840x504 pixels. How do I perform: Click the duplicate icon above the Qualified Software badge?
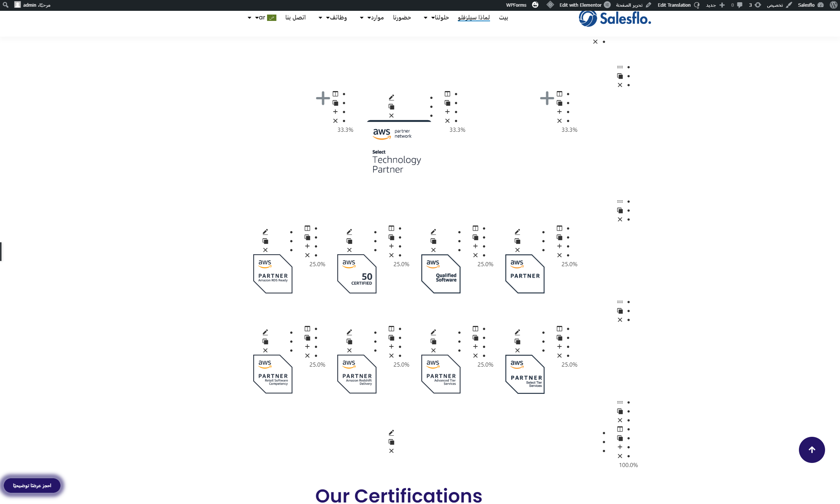click(433, 241)
